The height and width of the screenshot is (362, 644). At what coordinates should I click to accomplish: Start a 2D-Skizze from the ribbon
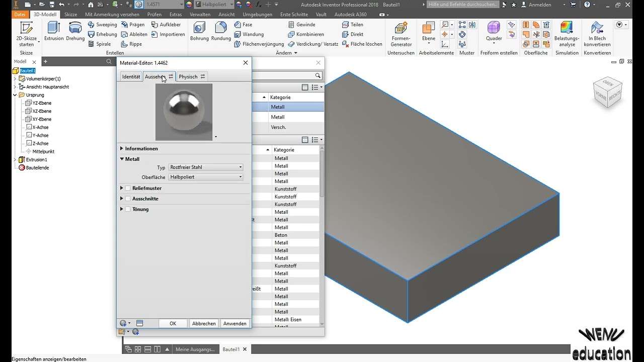[x=26, y=34]
